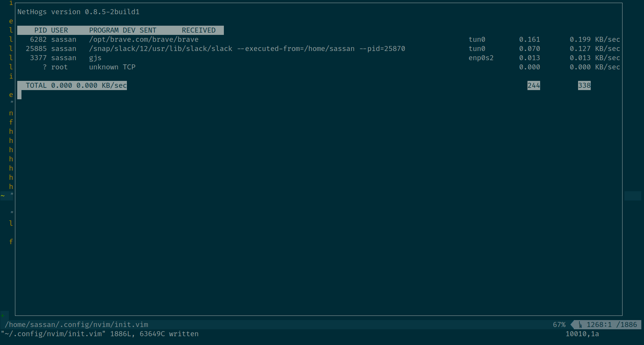Click the tun0 device label for brave
The height and width of the screenshot is (345, 644).
coord(477,39)
